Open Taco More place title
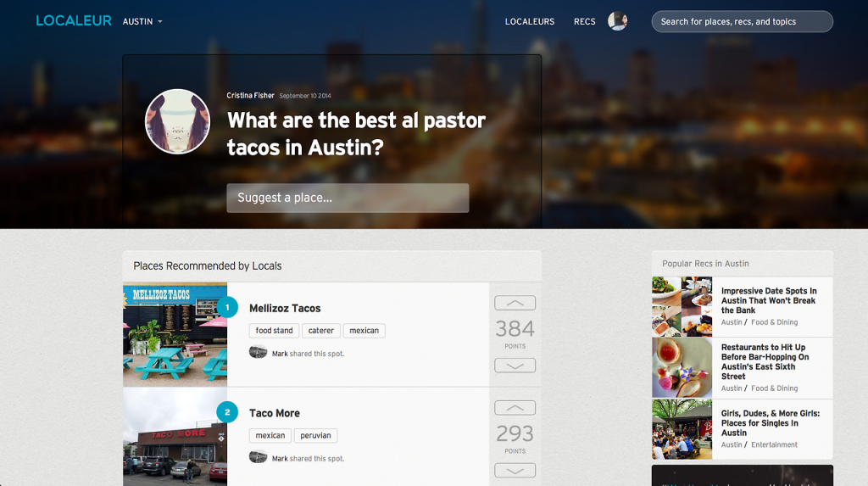This screenshot has height=486, width=868. [x=275, y=413]
